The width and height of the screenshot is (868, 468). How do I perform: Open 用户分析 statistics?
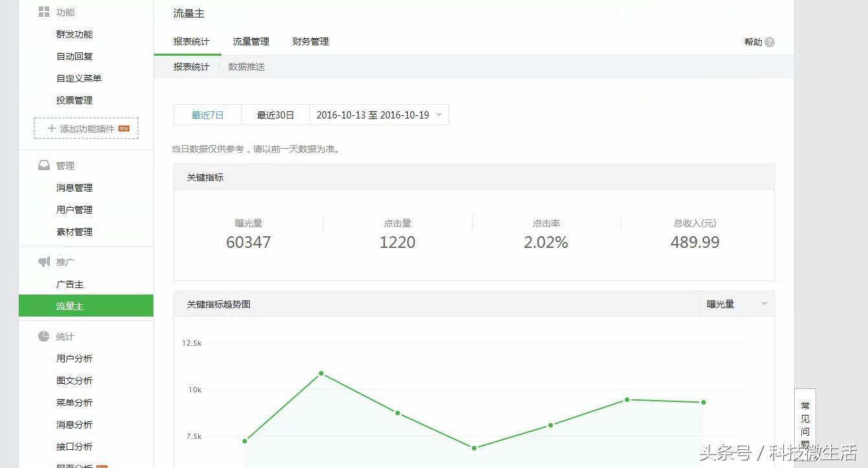pyautogui.click(x=74, y=359)
